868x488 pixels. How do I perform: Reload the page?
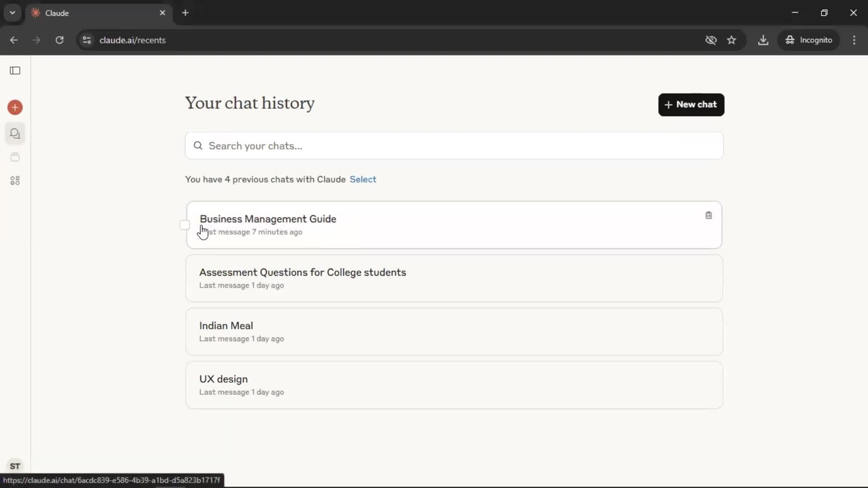pos(59,40)
